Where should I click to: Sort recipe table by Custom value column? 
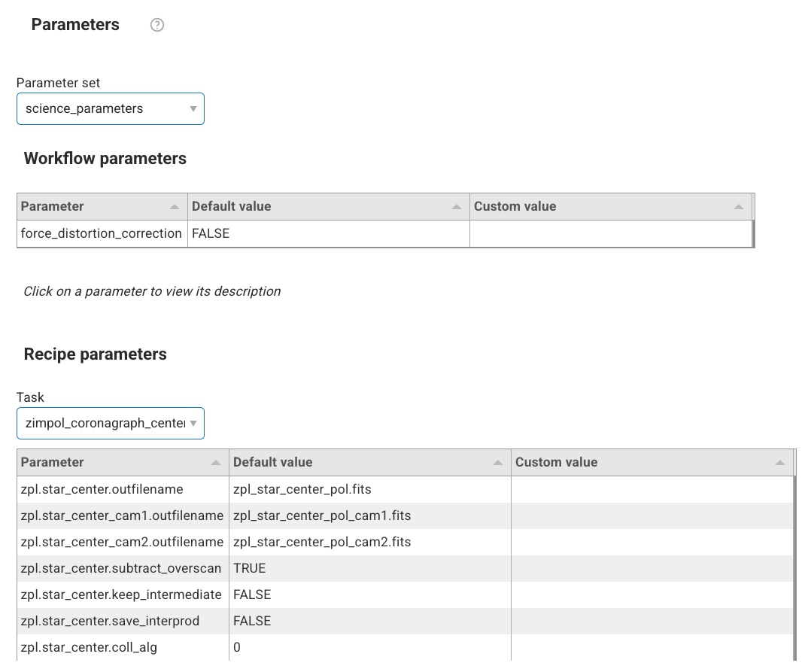click(652, 462)
